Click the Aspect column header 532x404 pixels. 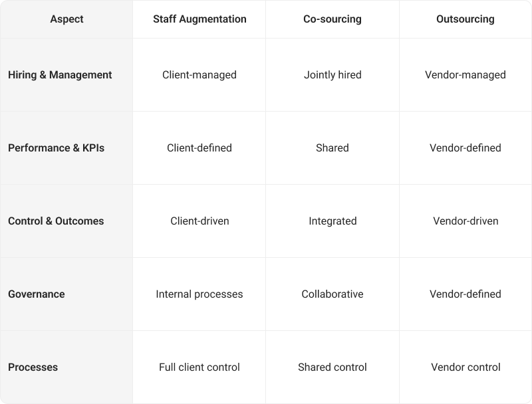tap(66, 19)
